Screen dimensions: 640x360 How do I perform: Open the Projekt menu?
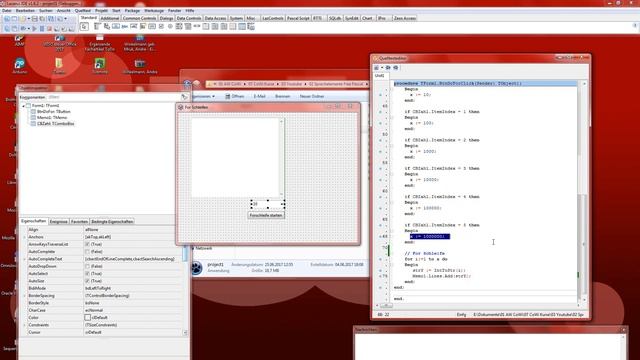point(101,11)
